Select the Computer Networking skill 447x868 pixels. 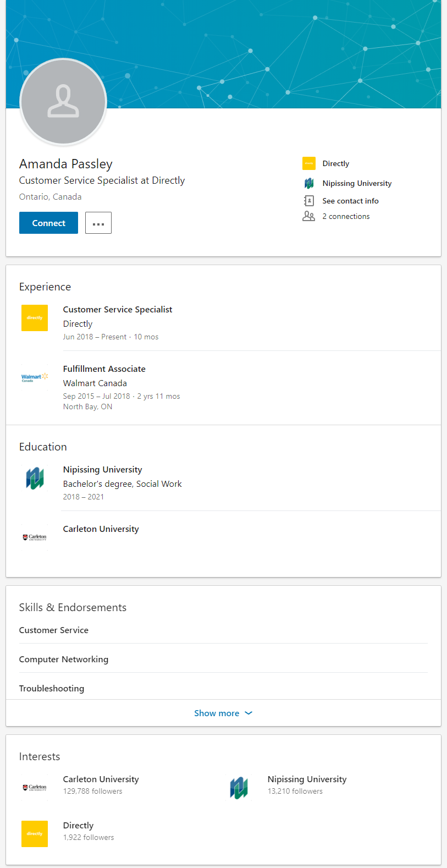(x=64, y=660)
